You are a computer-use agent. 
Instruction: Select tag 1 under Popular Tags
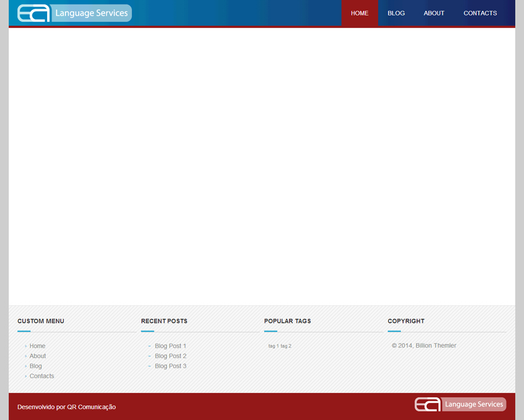pyautogui.click(x=274, y=346)
